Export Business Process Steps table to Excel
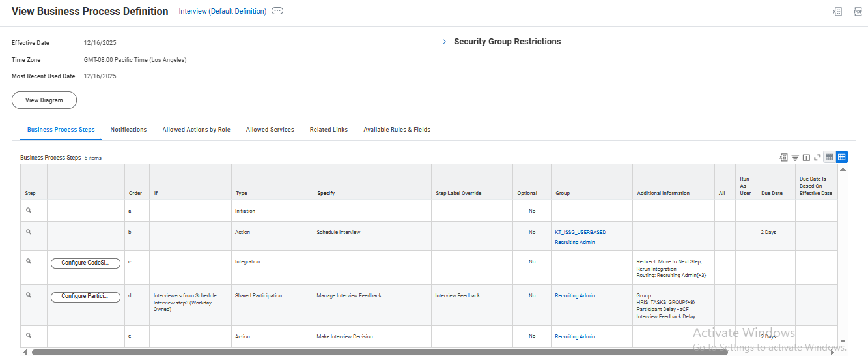The width and height of the screenshot is (868, 356). coord(783,157)
